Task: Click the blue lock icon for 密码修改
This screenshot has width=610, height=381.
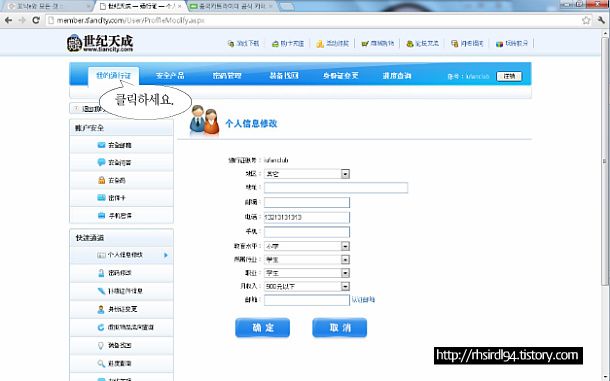Action: pyautogui.click(x=101, y=273)
